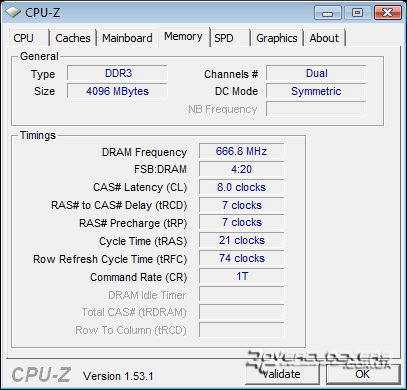Screen dimensions: 407x390
Task: Click the empty Total CAS# (tRDRAM) field
Action: (x=242, y=312)
